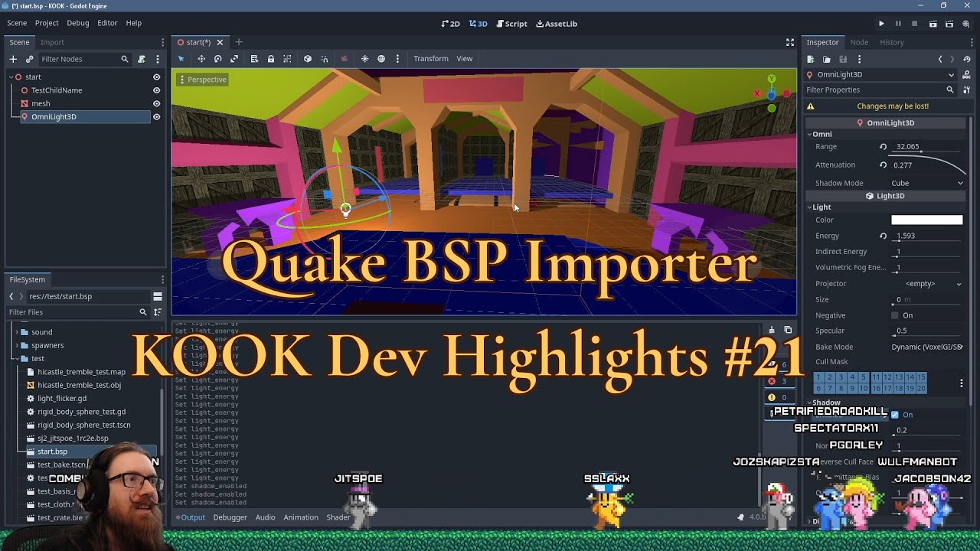Click the load resource folder icon in Inspector
The image size is (980, 551).
[x=827, y=59]
